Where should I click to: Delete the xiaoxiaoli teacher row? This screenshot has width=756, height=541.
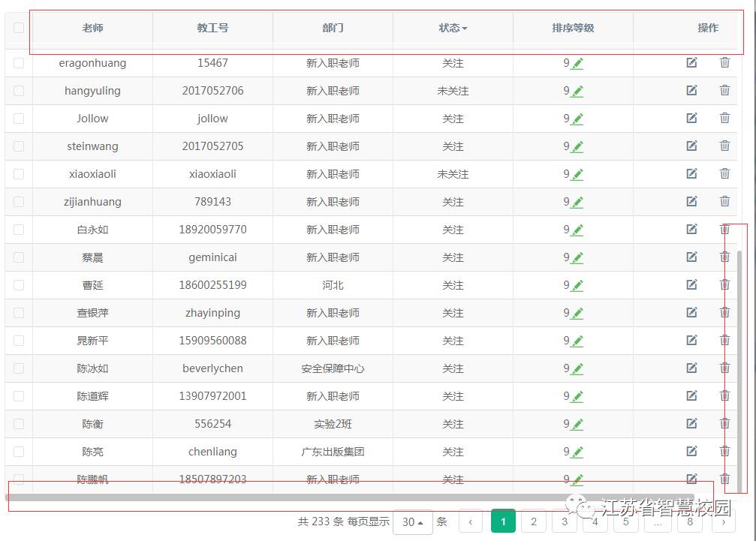coord(724,173)
